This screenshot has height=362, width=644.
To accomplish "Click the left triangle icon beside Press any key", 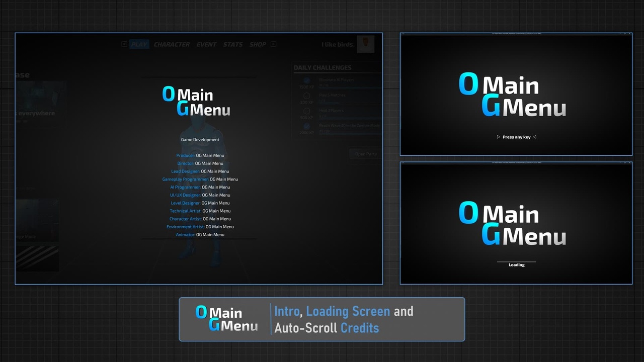I will [498, 137].
